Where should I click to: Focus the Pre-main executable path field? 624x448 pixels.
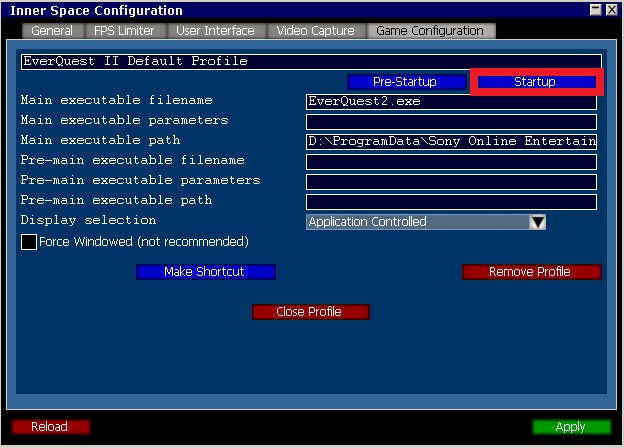click(x=451, y=202)
